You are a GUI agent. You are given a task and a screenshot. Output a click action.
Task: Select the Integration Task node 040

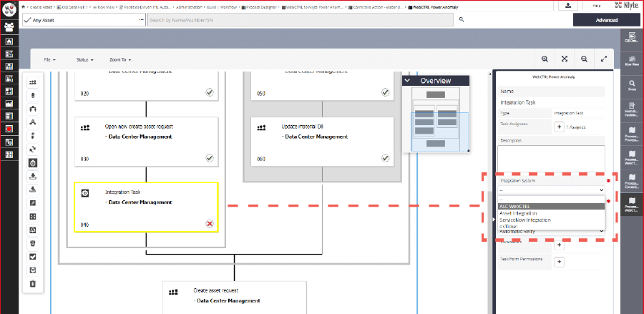point(146,207)
